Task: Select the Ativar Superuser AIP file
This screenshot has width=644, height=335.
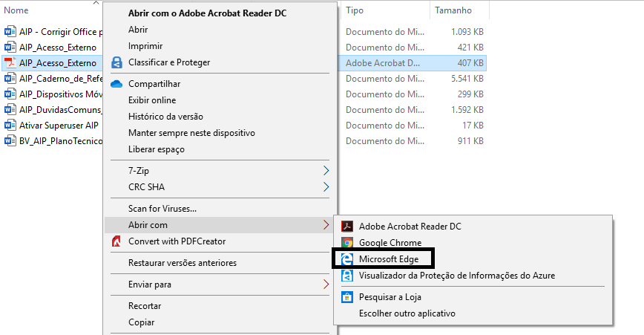Action: point(59,126)
